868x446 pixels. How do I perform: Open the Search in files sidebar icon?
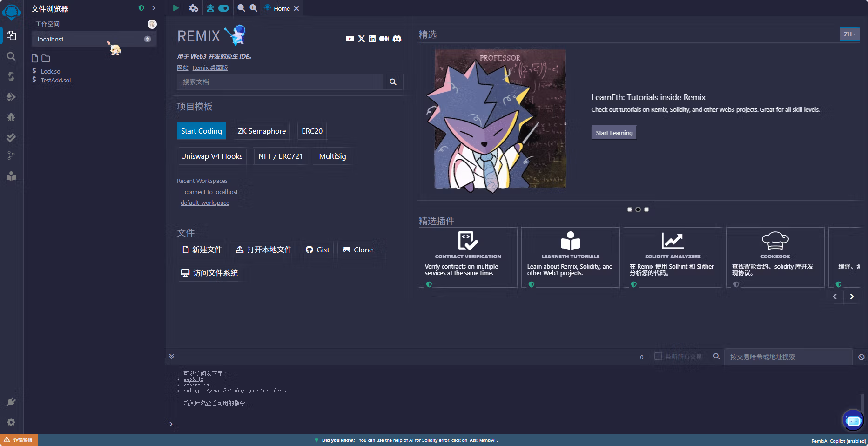click(11, 56)
